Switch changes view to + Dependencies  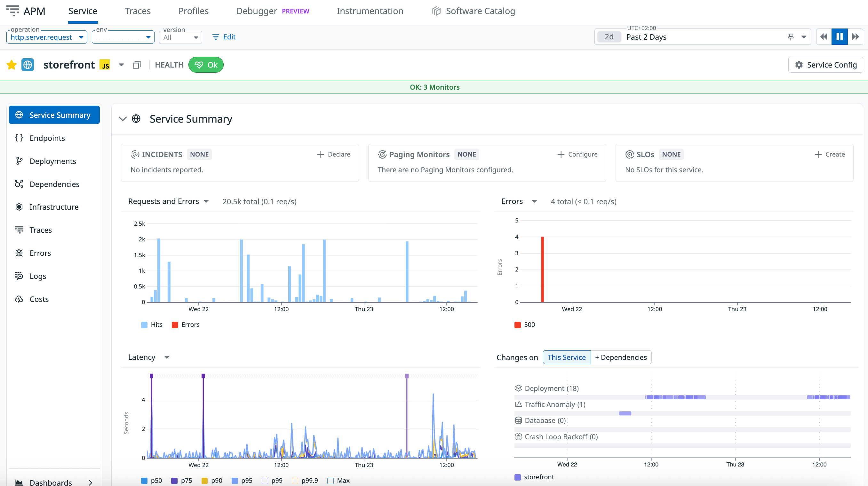pos(621,357)
